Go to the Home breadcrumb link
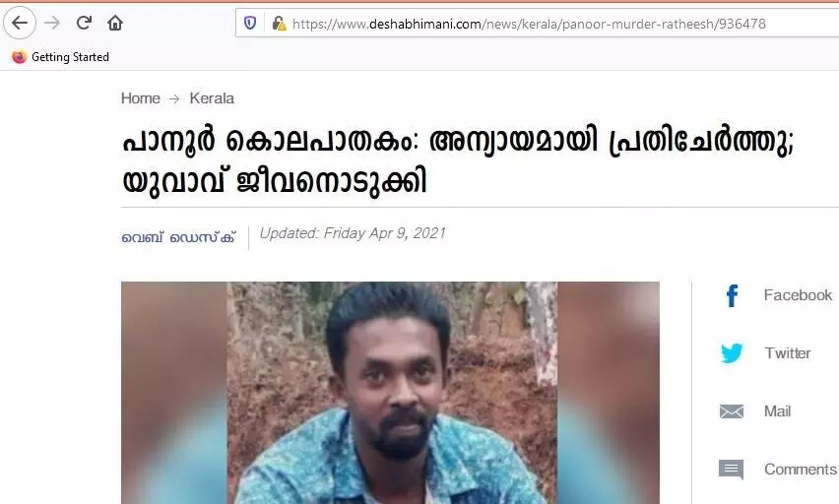This screenshot has height=504, width=839. coord(140,98)
